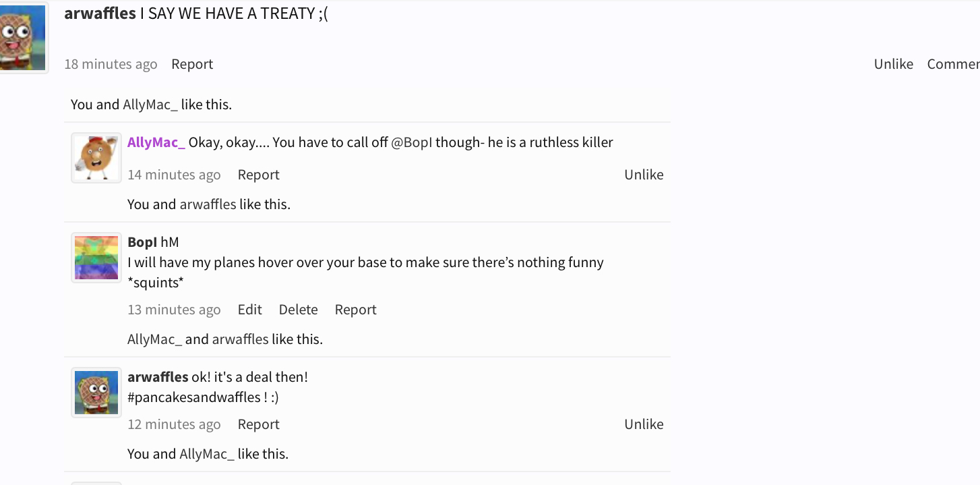Click arwaffles' avatar beside the deal comment
This screenshot has height=485, width=980.
(96, 393)
